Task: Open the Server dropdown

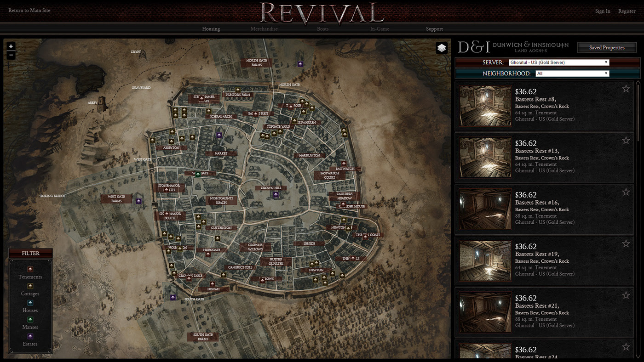Action: point(559,62)
